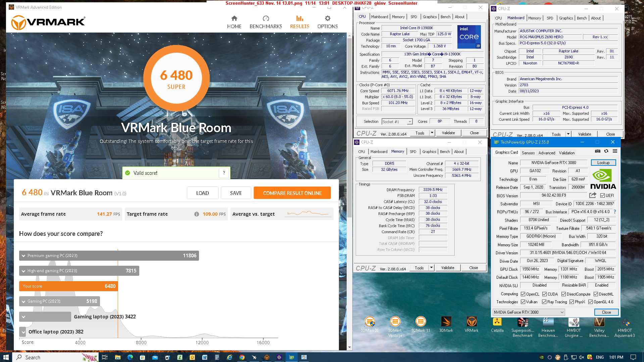The height and width of the screenshot is (362, 644).
Task: Switch to Sensors tab in GPU-Z
Action: coord(528,153)
